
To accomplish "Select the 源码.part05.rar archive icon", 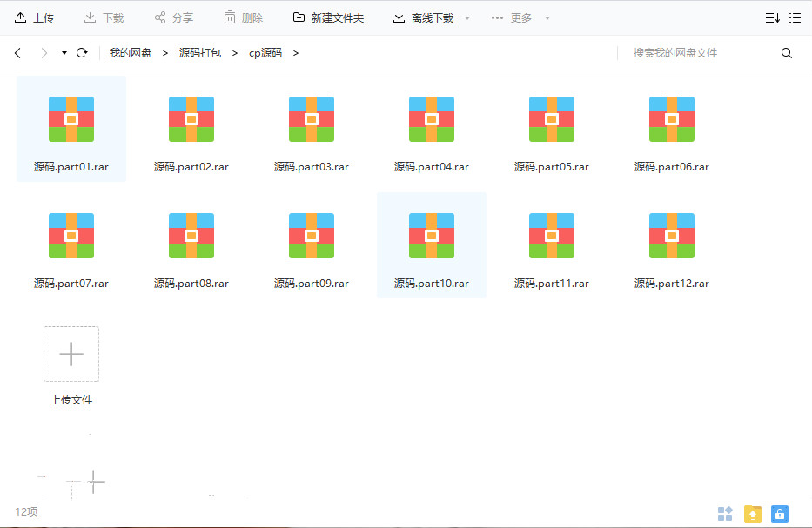I will (x=552, y=119).
